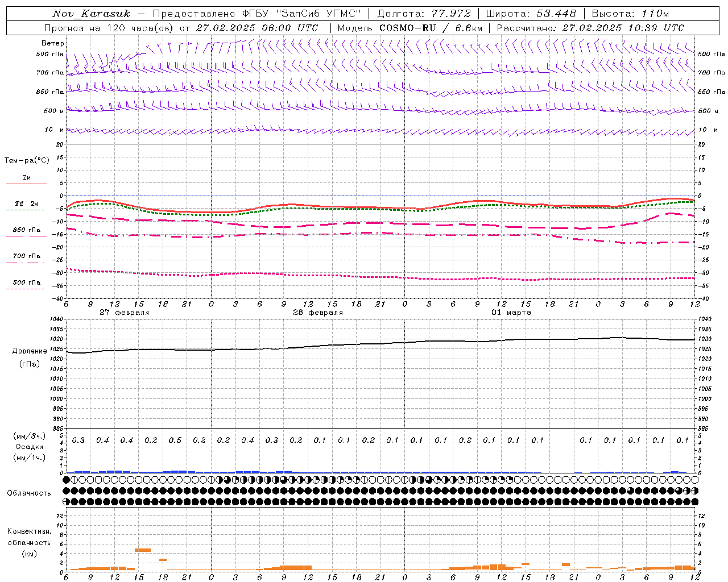Click the Td 2м legend label
Image resolution: width=728 pixels, height=582 pixels.
coord(27,203)
